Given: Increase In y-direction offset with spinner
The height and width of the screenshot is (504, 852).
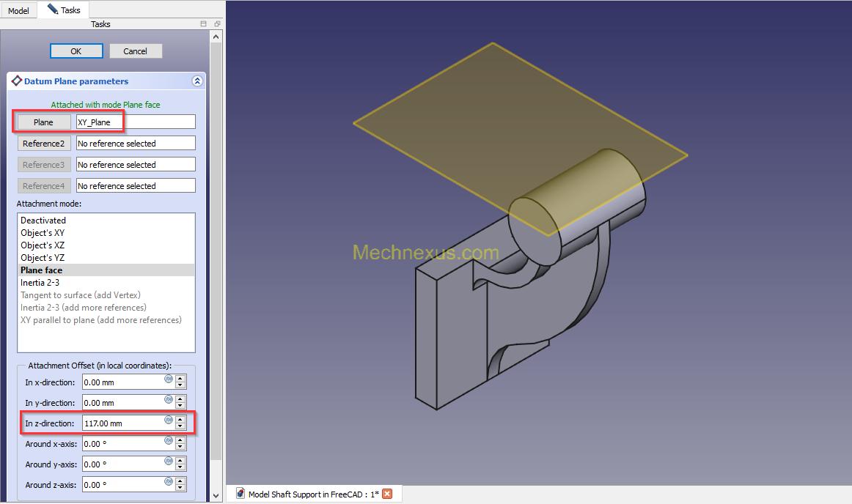Looking at the screenshot, I should point(180,399).
